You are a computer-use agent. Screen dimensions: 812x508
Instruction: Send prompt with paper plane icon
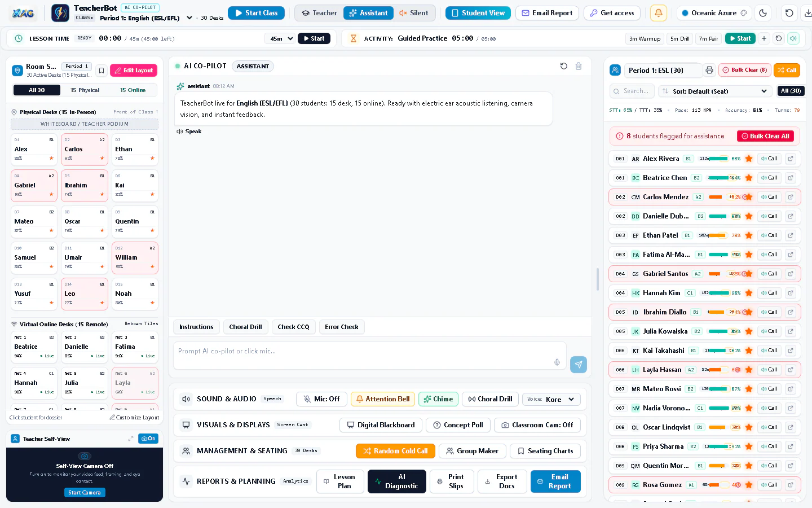tap(579, 364)
